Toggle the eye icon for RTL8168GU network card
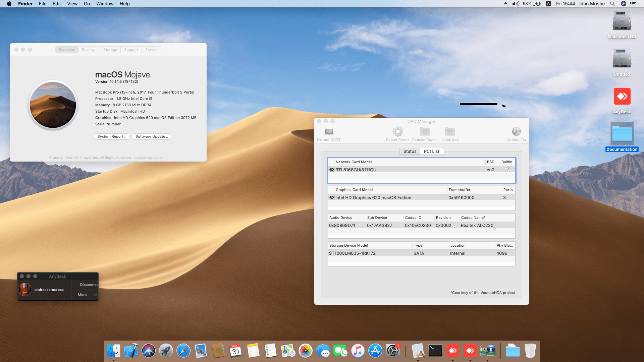The image size is (644, 362). (331, 170)
